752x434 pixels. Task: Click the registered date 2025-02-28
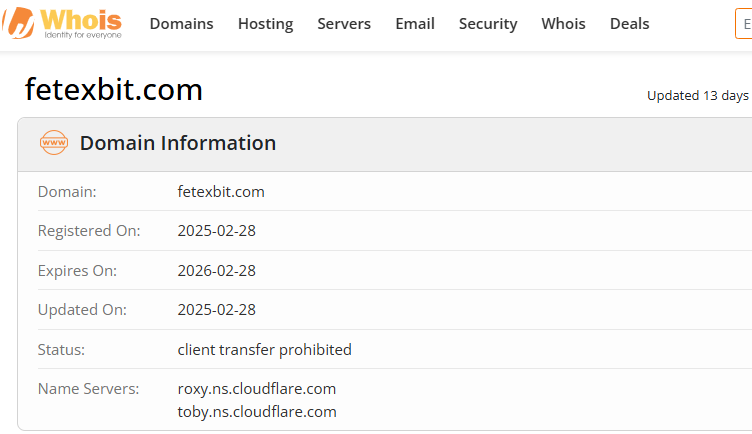[217, 231]
